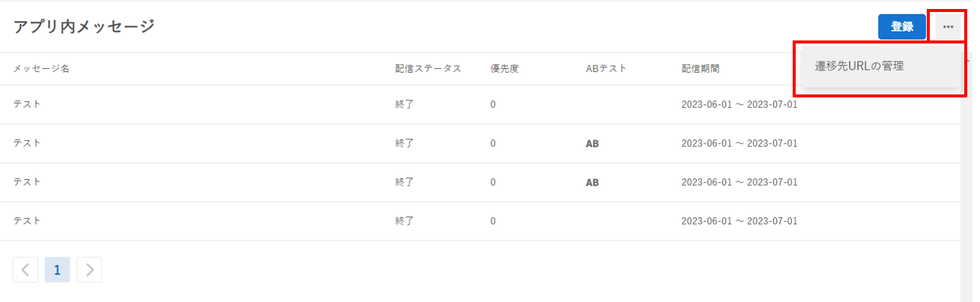980x302 pixels.
Task: Click the 優先度 column header
Action: pos(505,69)
